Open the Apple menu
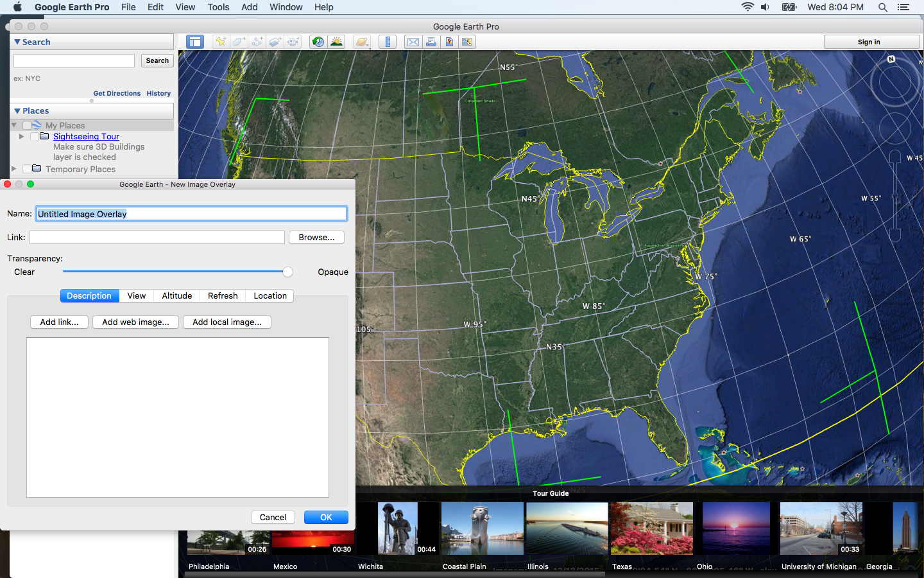 (17, 7)
